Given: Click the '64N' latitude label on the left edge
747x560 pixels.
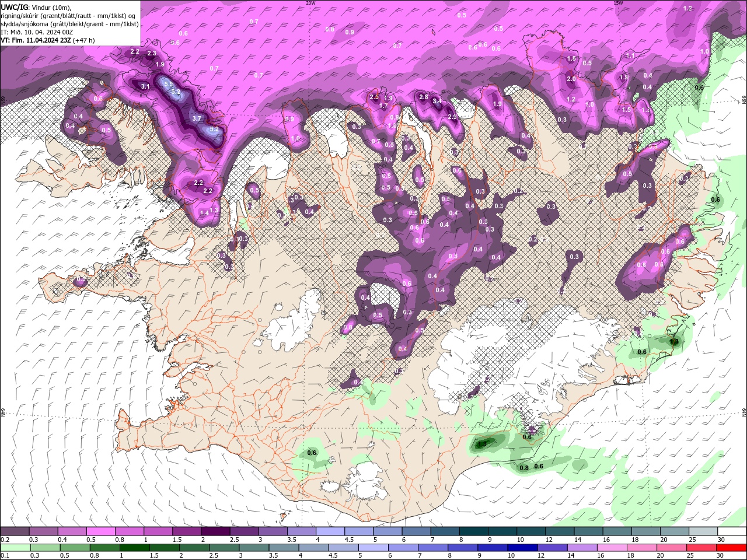Looking at the screenshot, I should (2, 412).
